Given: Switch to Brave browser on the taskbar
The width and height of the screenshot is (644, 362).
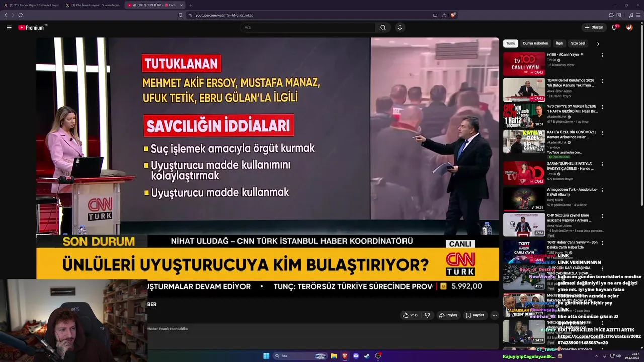Looking at the screenshot, I should pos(345,356).
